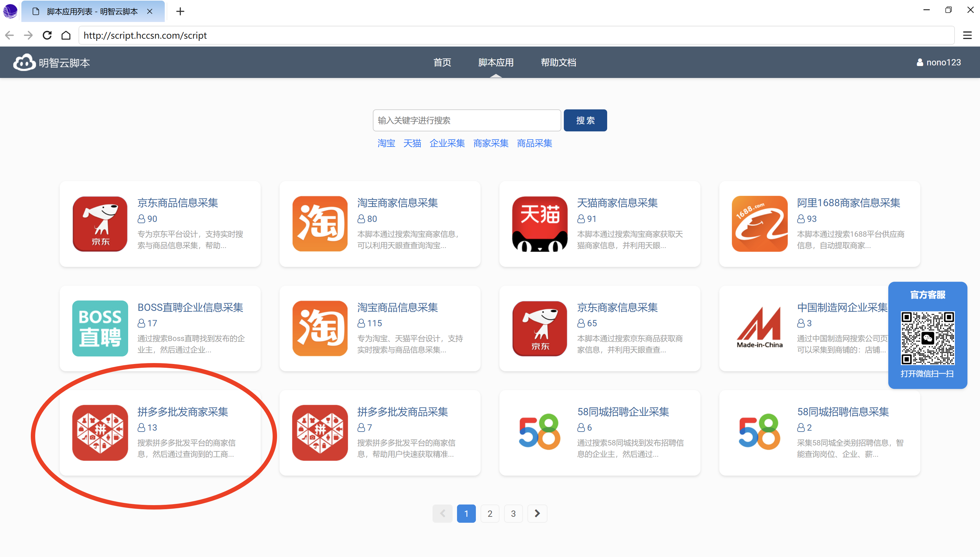980x557 pixels.
Task: Open BOSS直聘企业信息采集 title link
Action: point(190,307)
